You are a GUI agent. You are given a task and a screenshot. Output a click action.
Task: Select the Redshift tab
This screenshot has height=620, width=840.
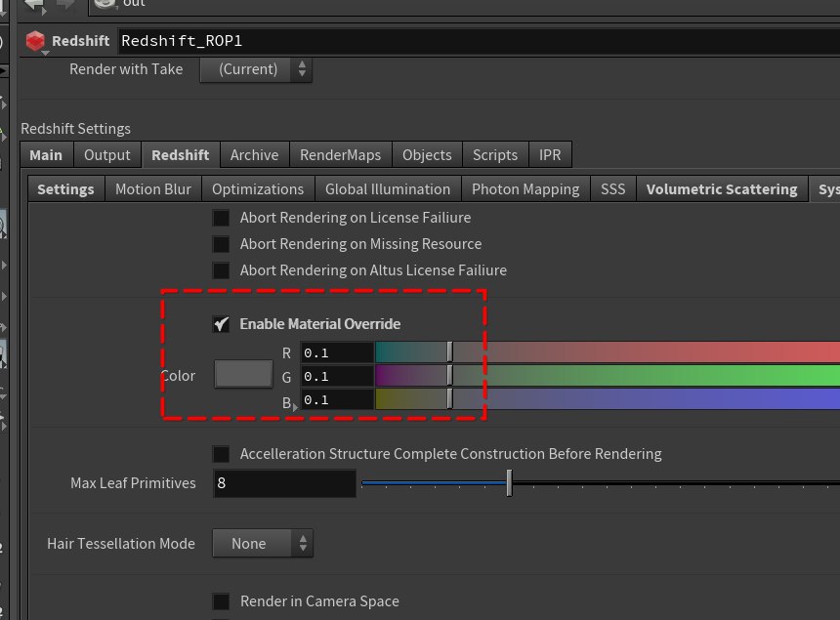point(181,155)
